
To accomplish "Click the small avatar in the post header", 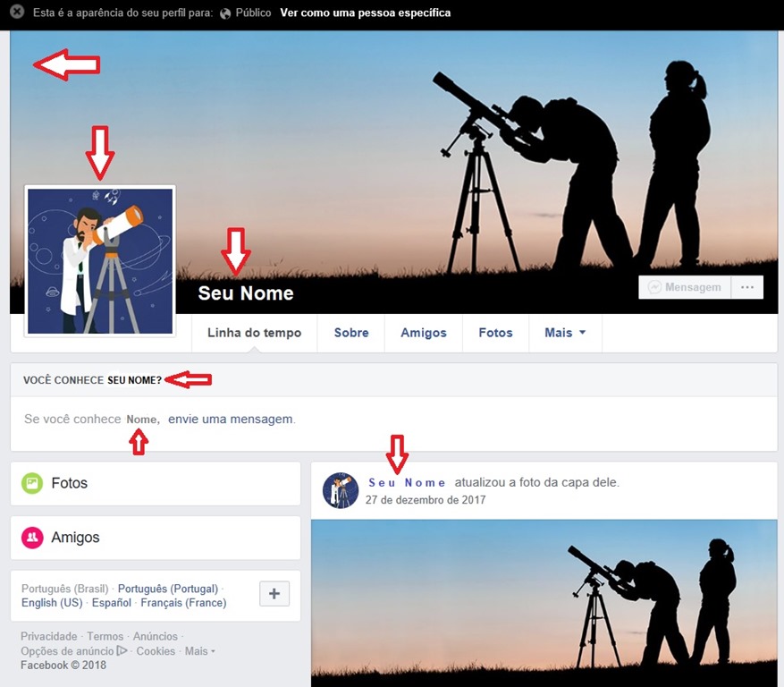I will (341, 490).
